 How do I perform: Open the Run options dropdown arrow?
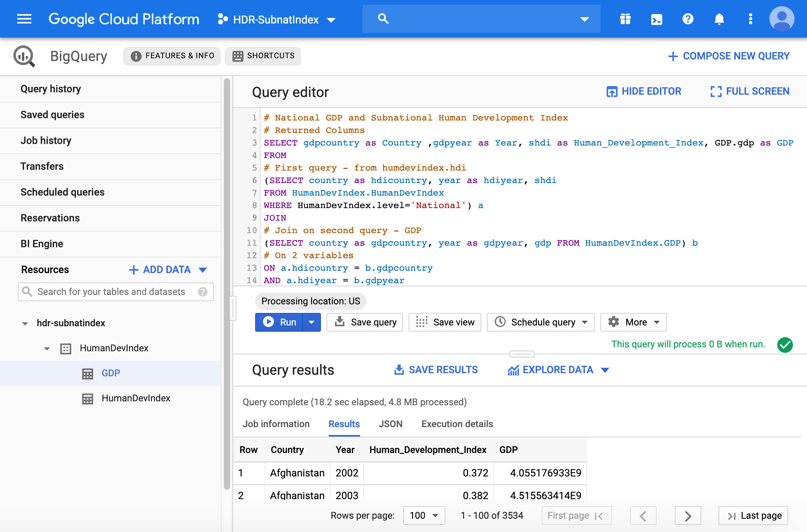click(312, 322)
